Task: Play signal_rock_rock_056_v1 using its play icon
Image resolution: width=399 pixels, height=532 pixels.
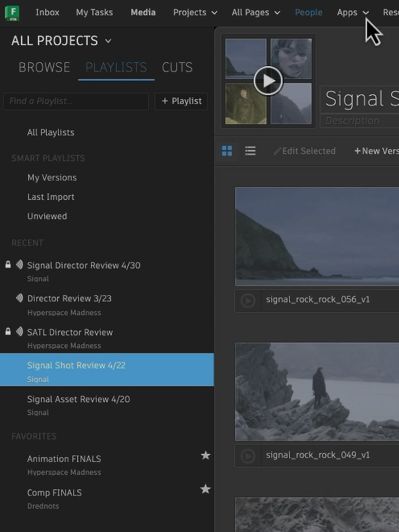Action: pos(248,300)
